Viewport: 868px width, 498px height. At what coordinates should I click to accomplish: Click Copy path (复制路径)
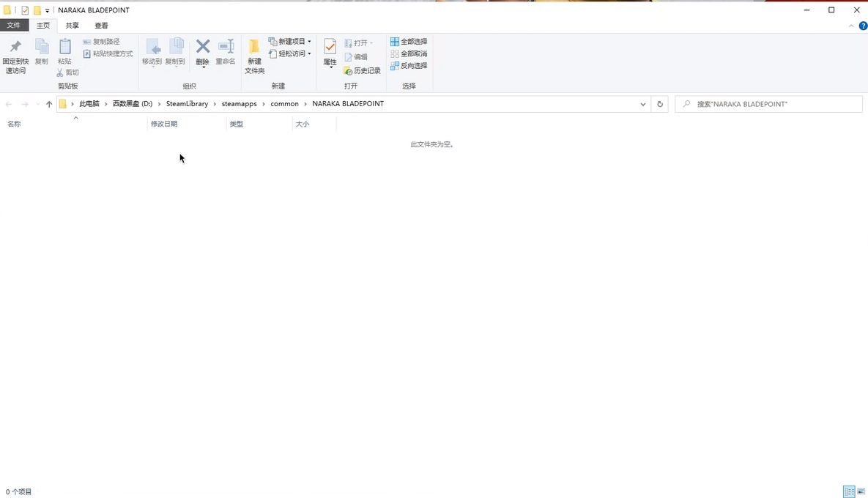tap(101, 42)
